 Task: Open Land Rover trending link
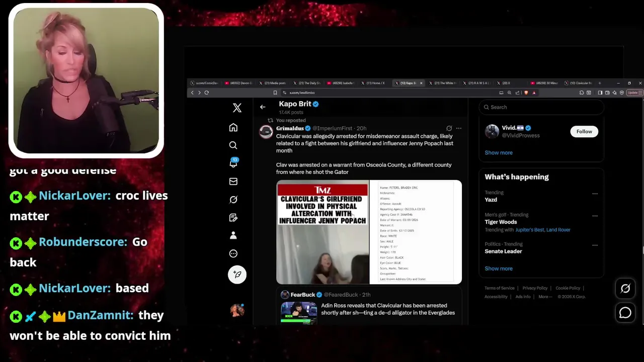[x=558, y=230]
